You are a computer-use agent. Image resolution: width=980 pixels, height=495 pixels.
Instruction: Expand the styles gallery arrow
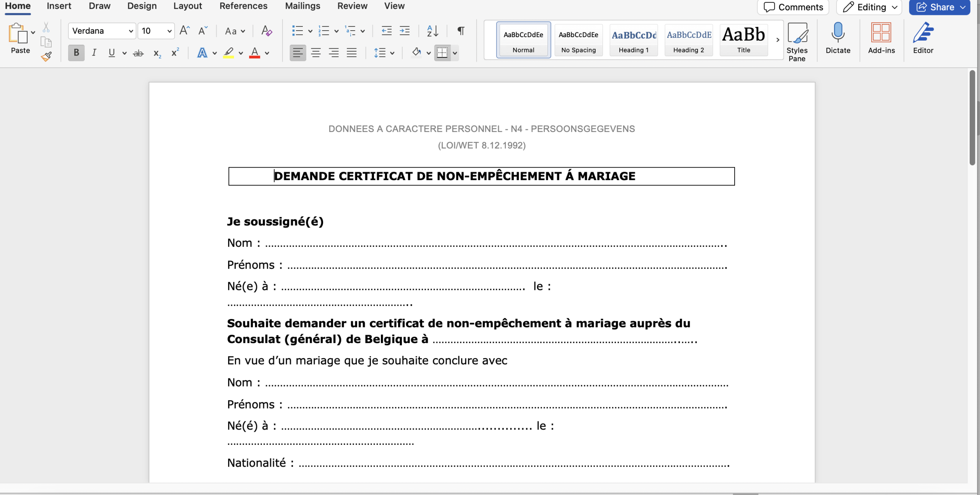(x=777, y=40)
